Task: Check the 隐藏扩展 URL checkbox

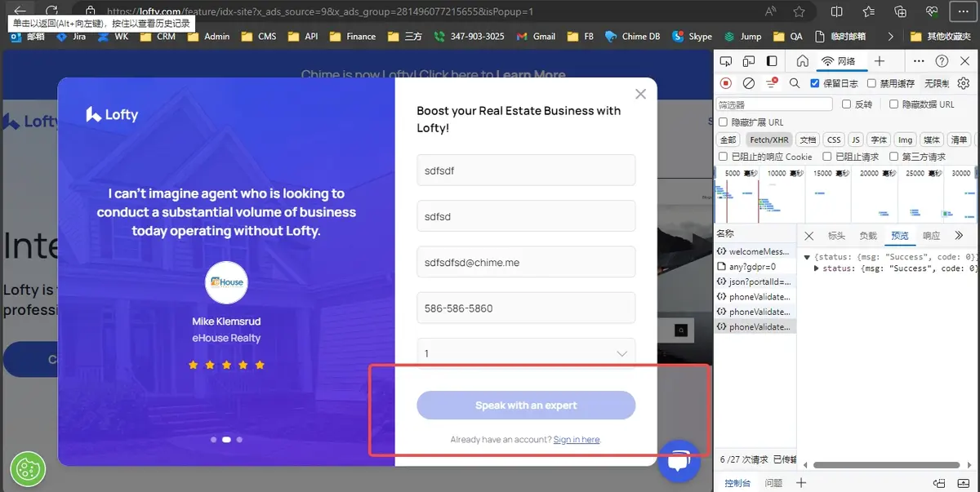Action: [x=723, y=122]
